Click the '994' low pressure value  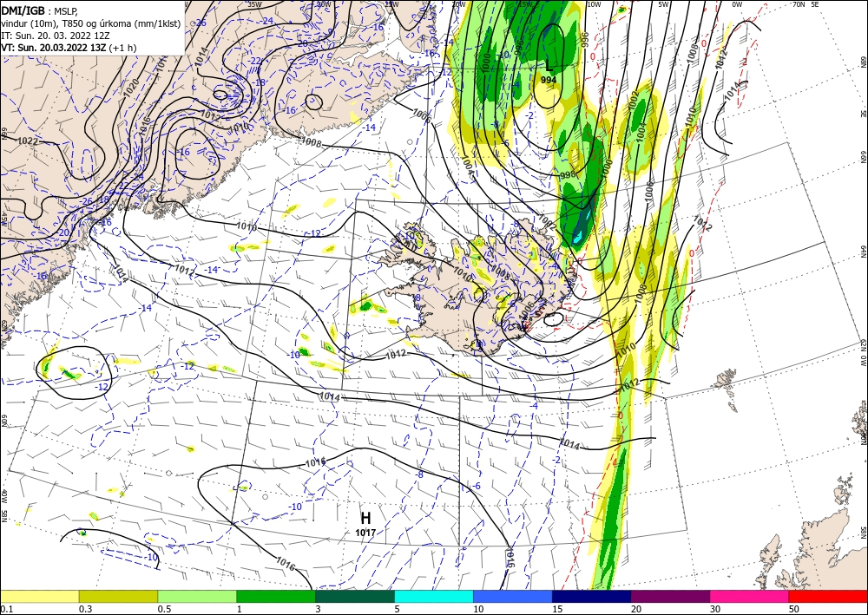[x=549, y=80]
